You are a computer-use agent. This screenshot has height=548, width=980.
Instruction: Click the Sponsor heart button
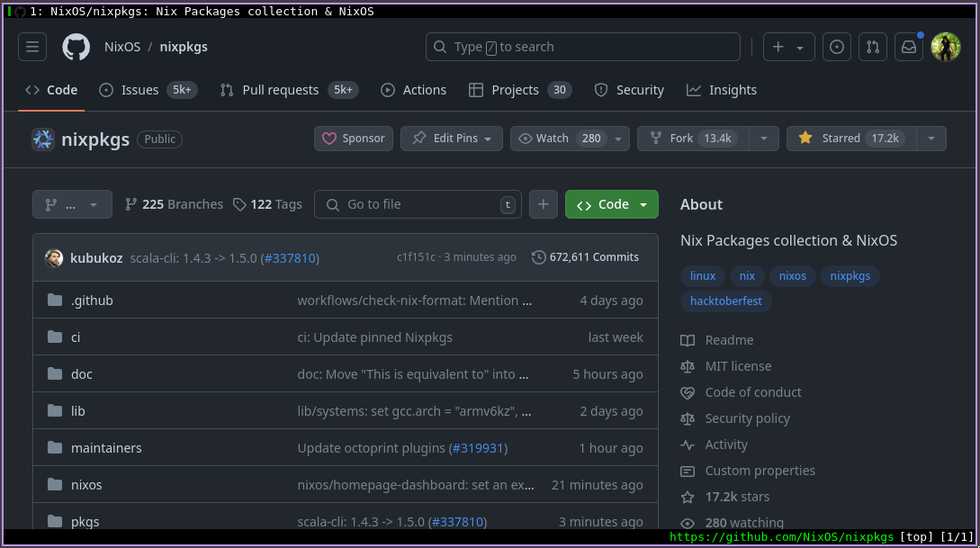354,139
